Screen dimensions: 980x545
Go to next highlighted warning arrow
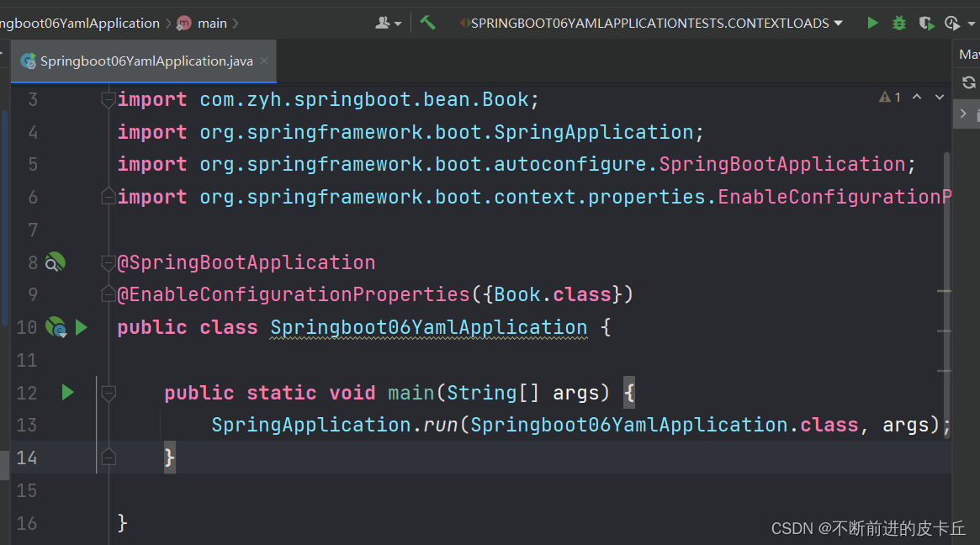click(x=940, y=97)
